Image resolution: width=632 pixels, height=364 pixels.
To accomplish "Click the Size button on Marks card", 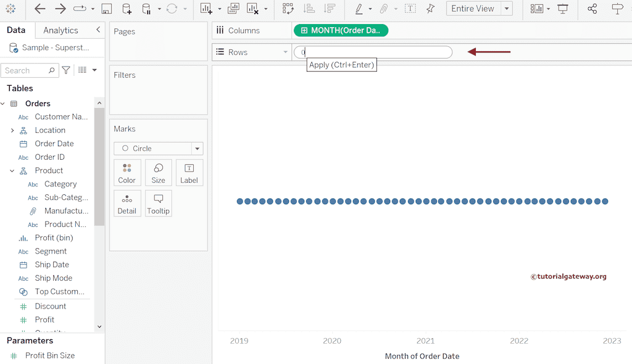I will click(158, 173).
